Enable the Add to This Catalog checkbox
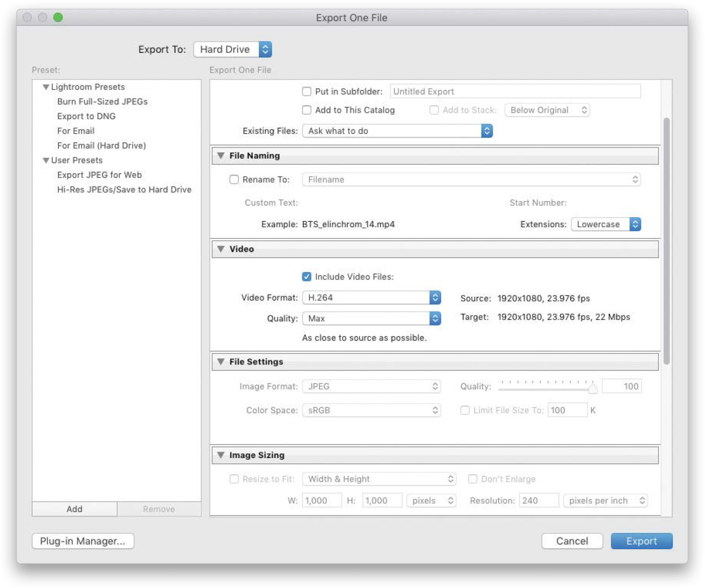The image size is (705, 588). (x=306, y=110)
